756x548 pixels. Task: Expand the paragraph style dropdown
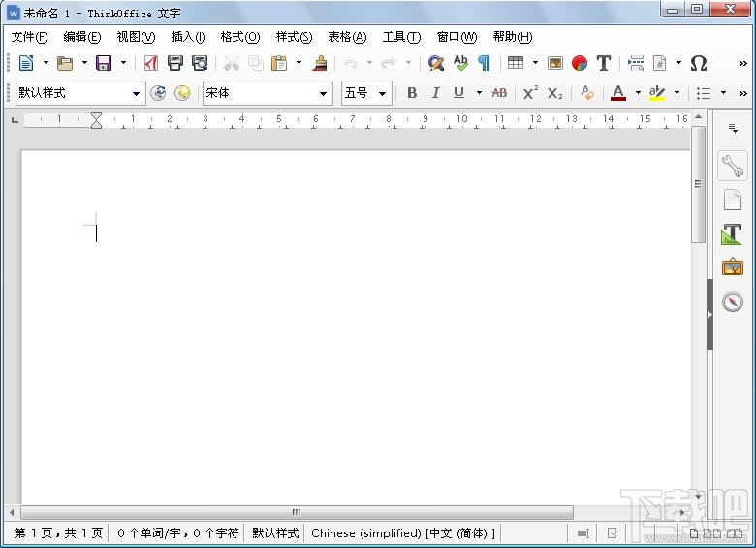136,93
